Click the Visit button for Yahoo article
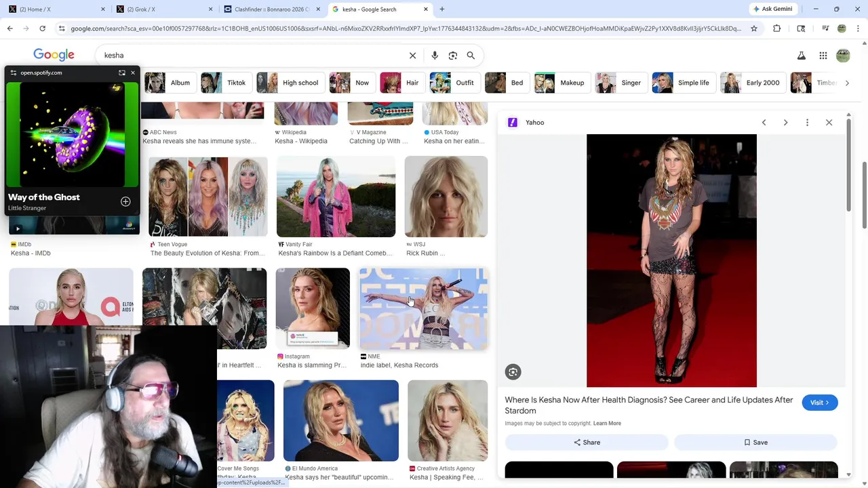868x488 pixels. [819, 403]
